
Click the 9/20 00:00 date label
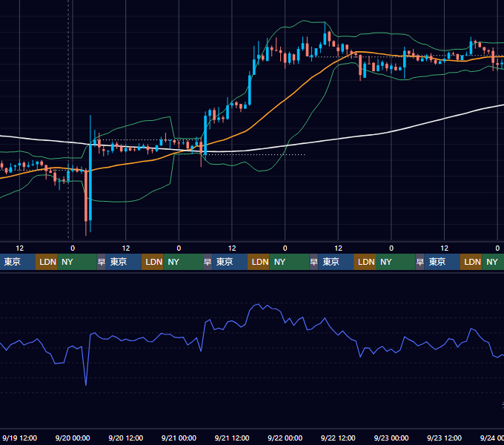(73, 438)
